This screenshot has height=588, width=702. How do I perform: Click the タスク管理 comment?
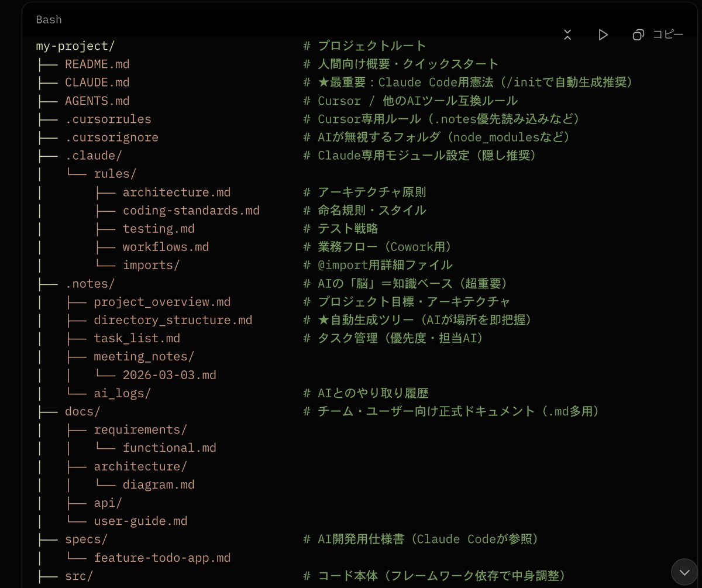coord(394,338)
